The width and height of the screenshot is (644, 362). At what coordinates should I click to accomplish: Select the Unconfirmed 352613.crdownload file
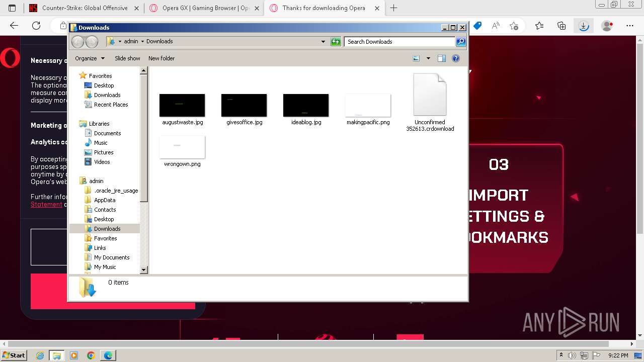tap(430, 103)
